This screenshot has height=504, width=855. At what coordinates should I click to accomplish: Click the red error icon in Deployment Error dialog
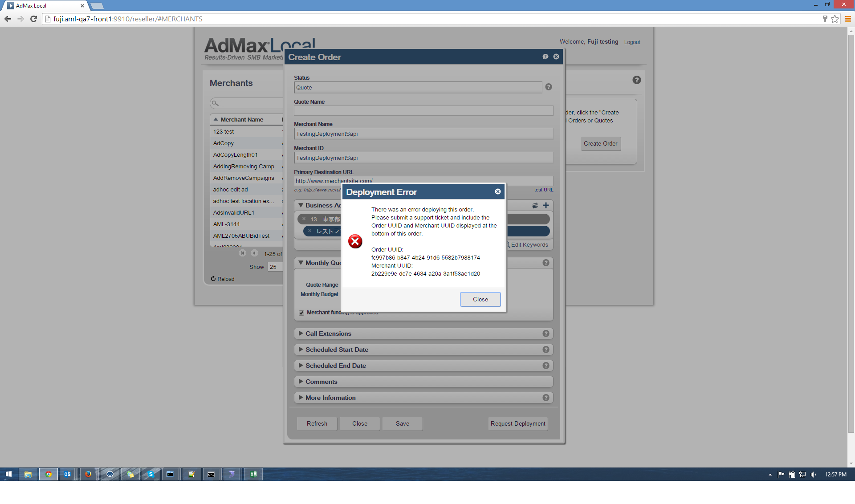click(x=355, y=241)
